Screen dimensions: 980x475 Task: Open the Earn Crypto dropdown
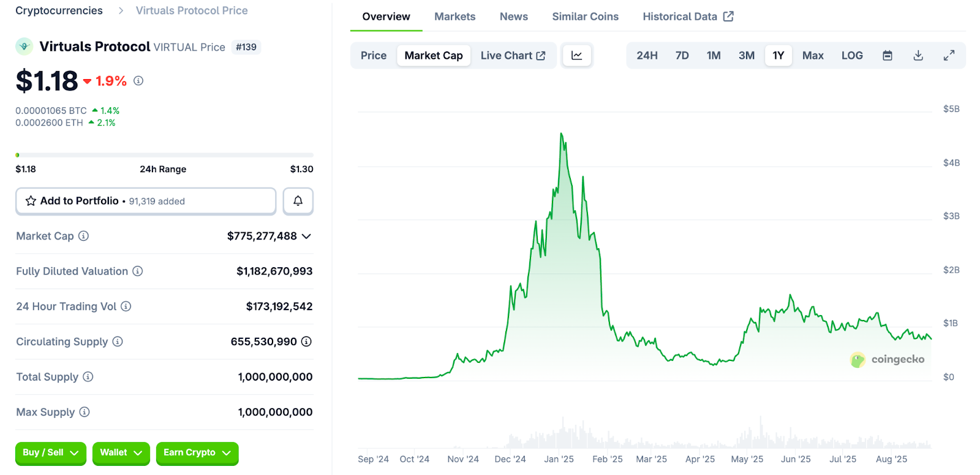(197, 453)
